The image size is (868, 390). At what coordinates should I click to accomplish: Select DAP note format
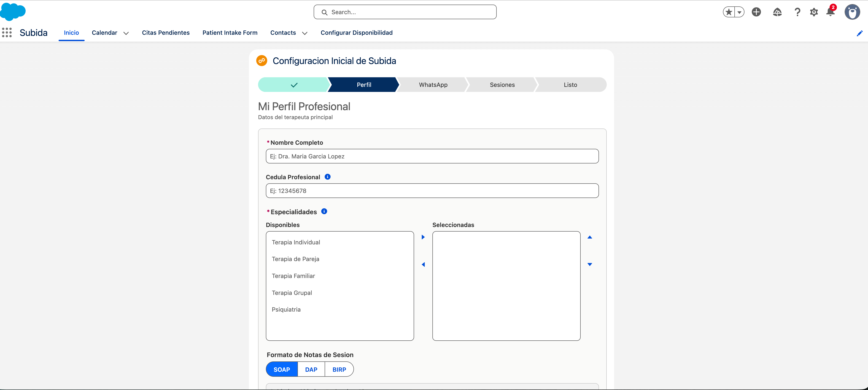(x=311, y=369)
